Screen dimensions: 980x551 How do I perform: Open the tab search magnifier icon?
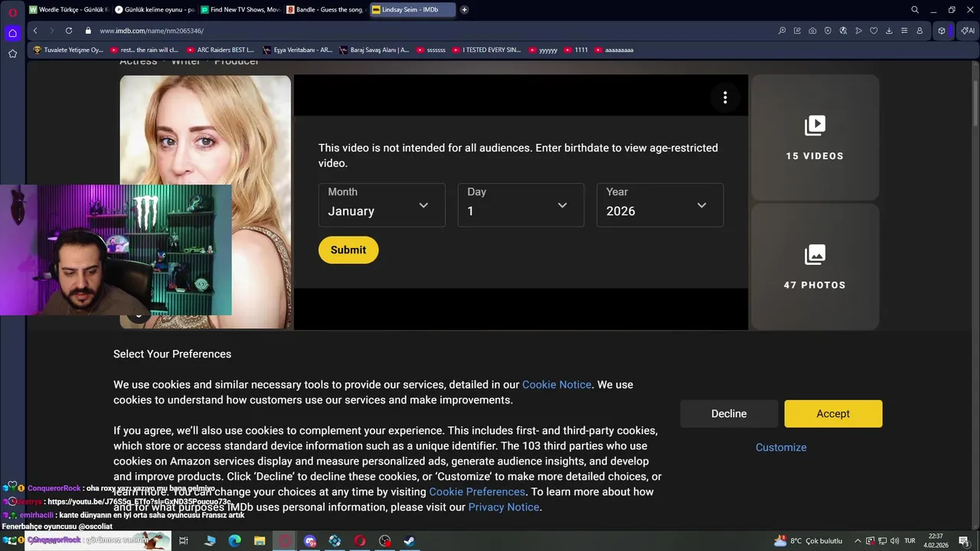coord(915,10)
